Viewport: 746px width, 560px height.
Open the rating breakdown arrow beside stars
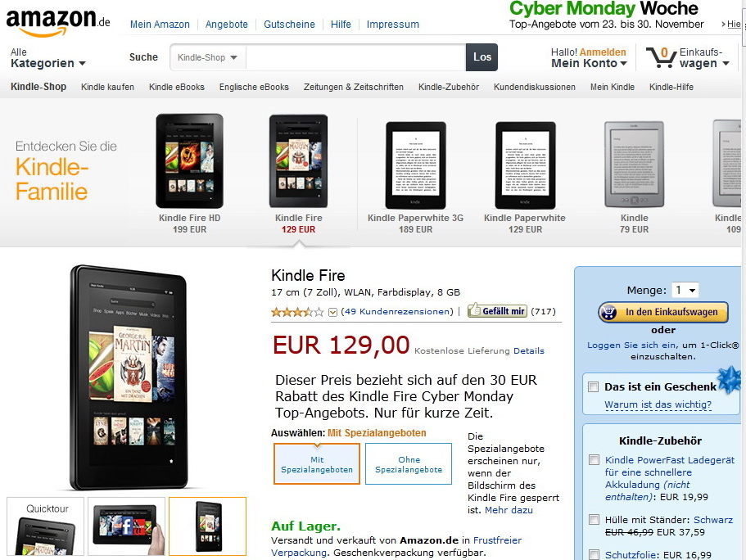tap(333, 313)
